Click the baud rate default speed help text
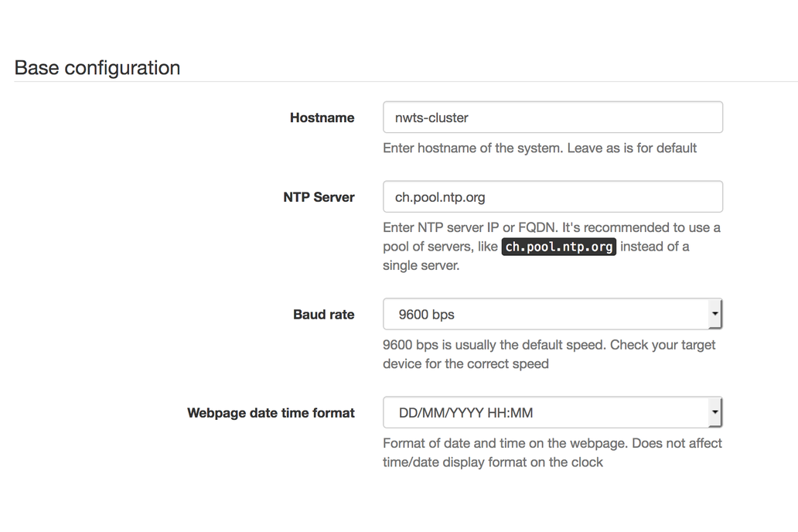Viewport: 798px width, 532px height. tap(549, 345)
